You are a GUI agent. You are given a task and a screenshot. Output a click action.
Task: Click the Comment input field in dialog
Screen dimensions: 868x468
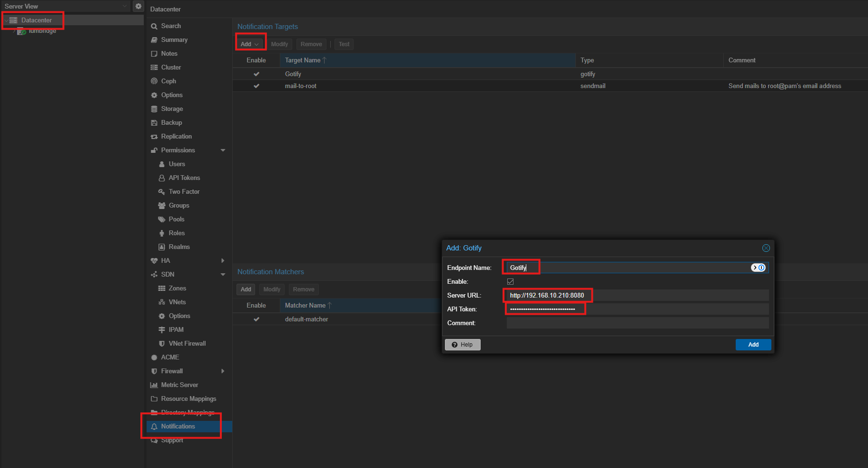pyautogui.click(x=637, y=323)
